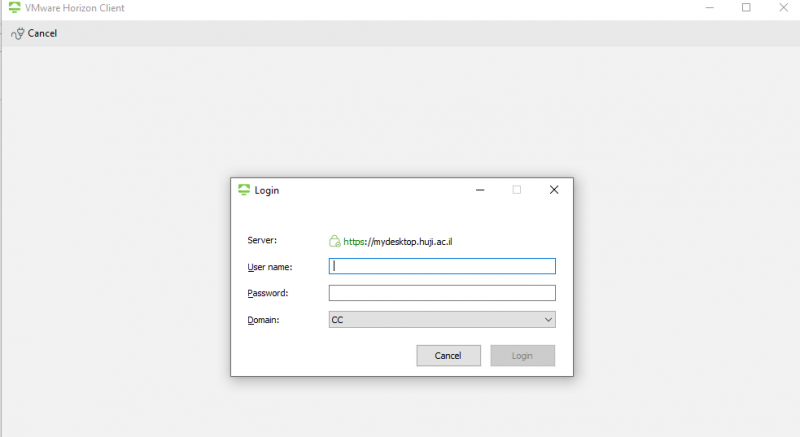Viewport: 800px width, 437px height.
Task: Close the Login dialog with X
Action: point(554,190)
